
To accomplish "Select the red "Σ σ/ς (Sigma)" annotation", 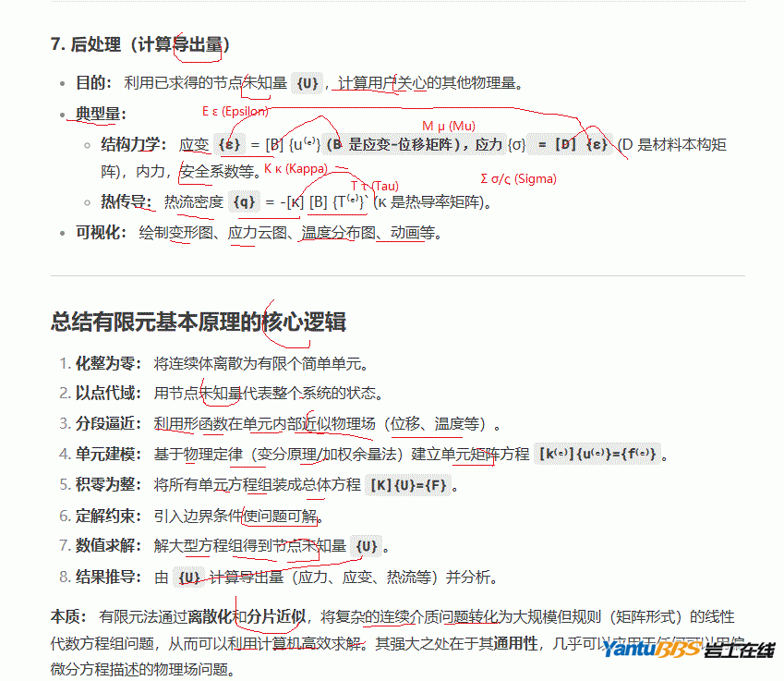I will click(x=518, y=178).
